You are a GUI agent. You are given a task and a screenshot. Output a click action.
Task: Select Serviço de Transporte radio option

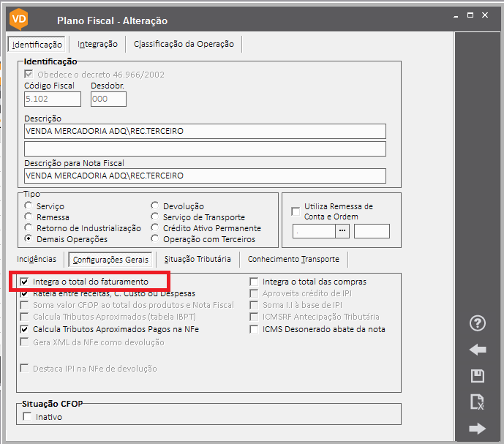(x=155, y=217)
